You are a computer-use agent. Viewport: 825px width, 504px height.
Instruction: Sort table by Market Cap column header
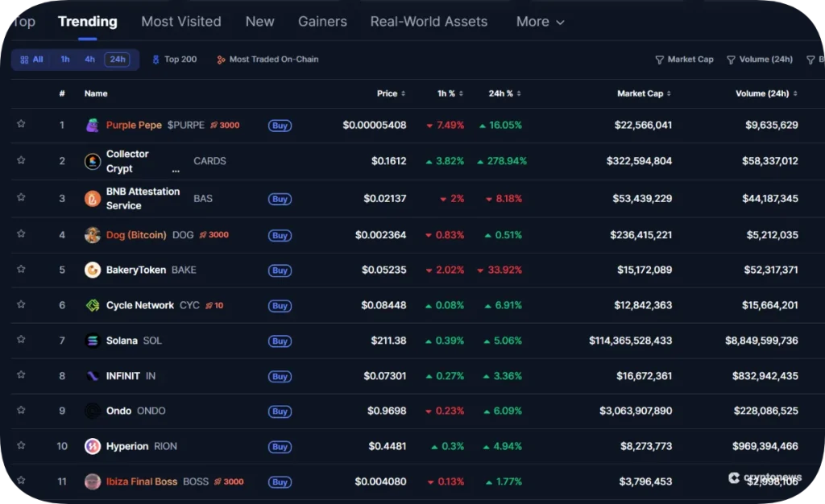pyautogui.click(x=644, y=93)
